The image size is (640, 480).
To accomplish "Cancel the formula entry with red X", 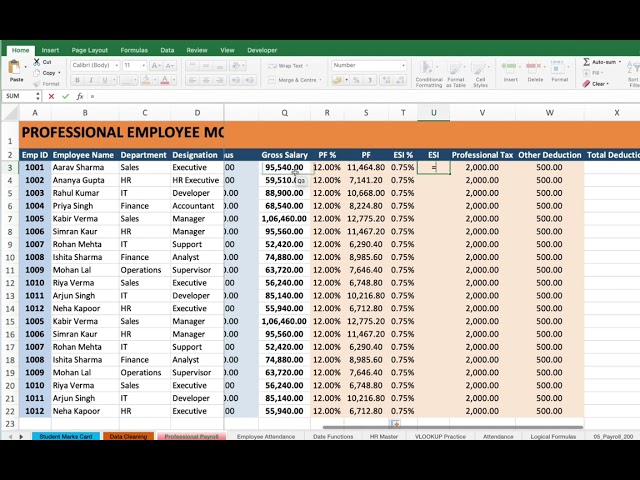I will click(51, 96).
